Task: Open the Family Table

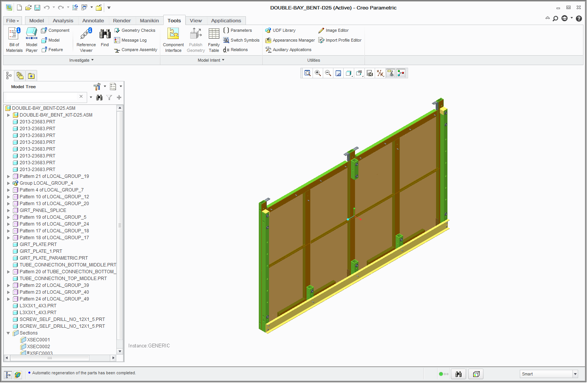Action: coord(214,40)
